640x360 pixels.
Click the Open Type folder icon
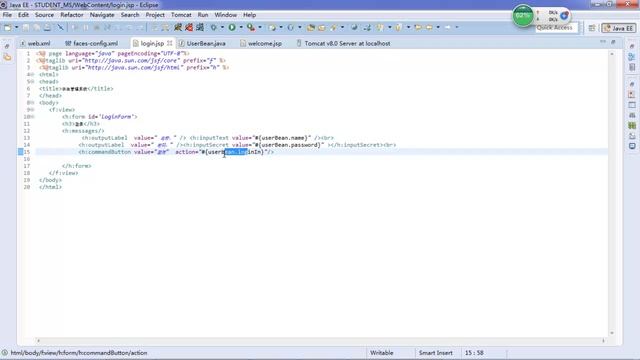tap(311, 27)
